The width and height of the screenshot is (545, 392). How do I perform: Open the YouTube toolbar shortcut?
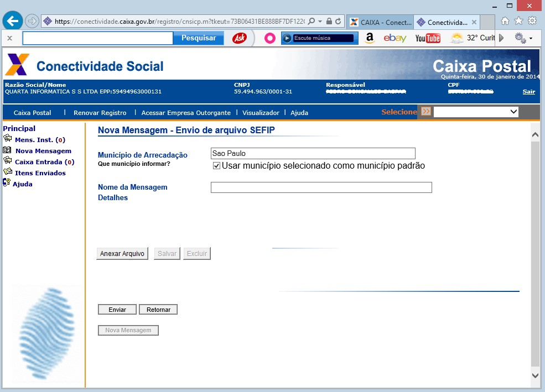click(428, 38)
